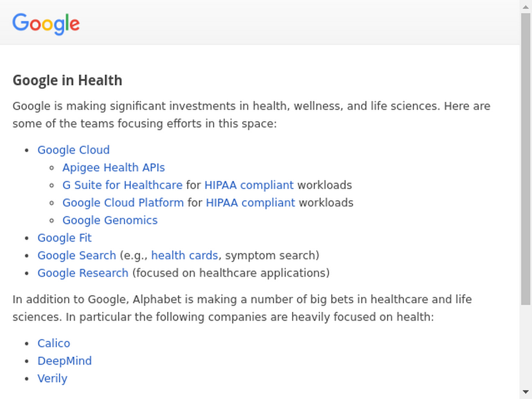Click HIPAA compliant link after Cloud Platform

click(250, 203)
